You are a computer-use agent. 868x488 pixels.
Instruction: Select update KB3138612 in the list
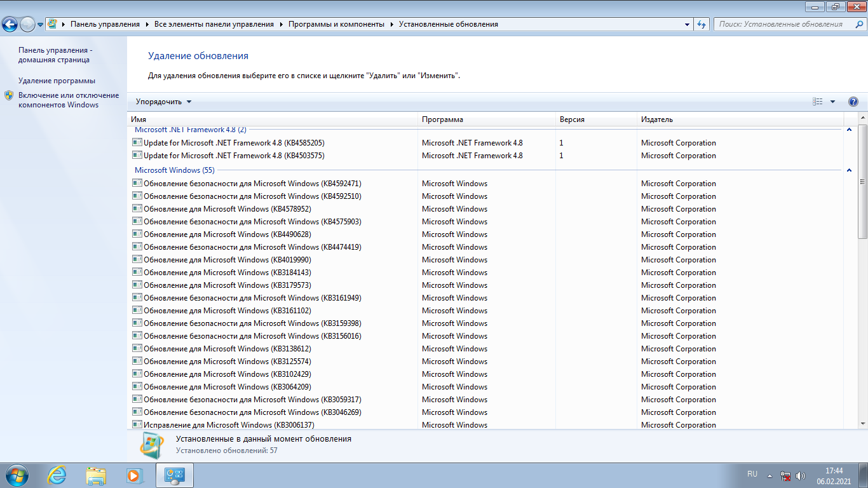(486, 349)
